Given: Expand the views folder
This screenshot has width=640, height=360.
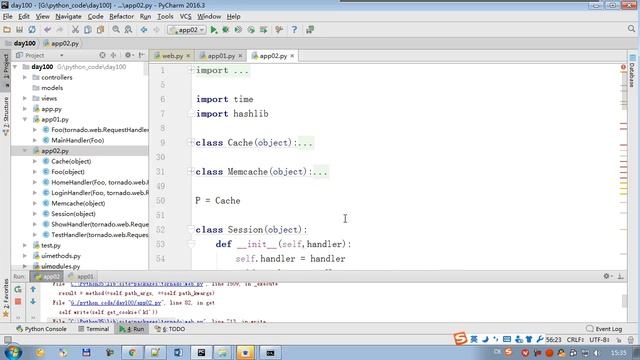Looking at the screenshot, I should pyautogui.click(x=25, y=98).
